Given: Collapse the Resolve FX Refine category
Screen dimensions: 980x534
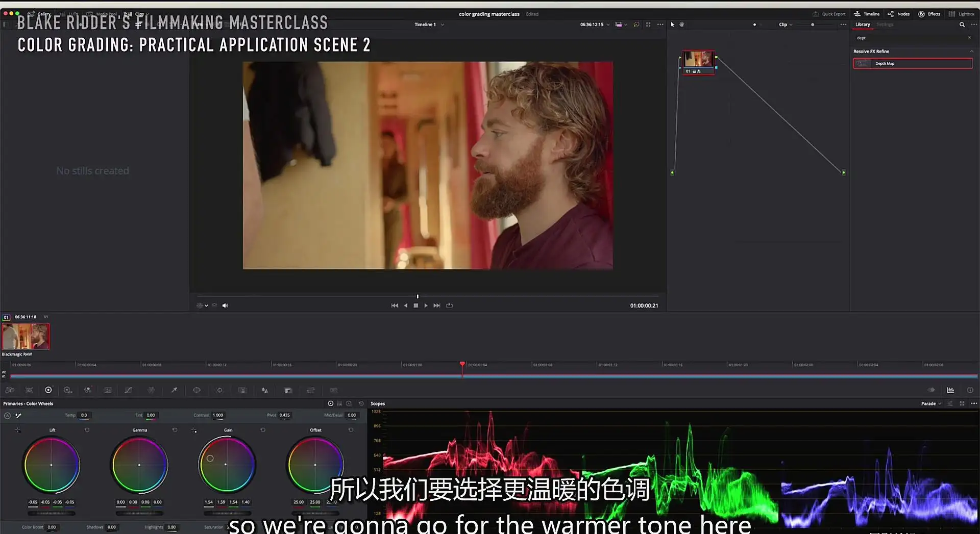Looking at the screenshot, I should coord(971,51).
